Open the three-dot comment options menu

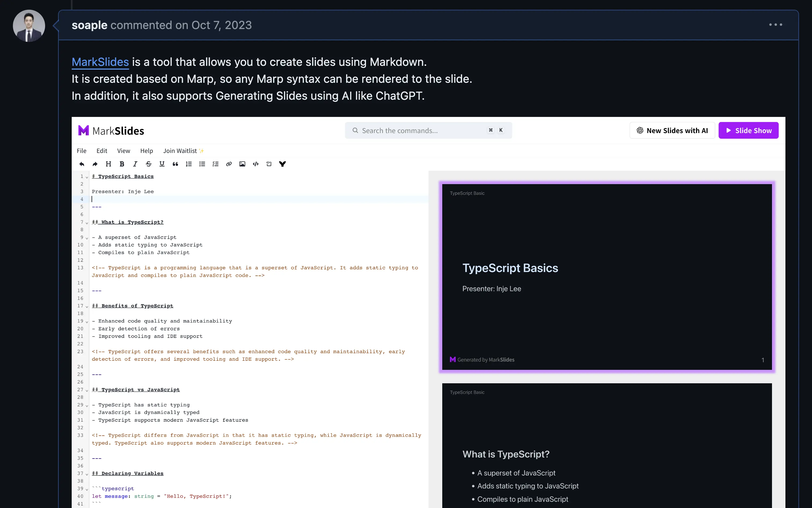click(x=775, y=24)
